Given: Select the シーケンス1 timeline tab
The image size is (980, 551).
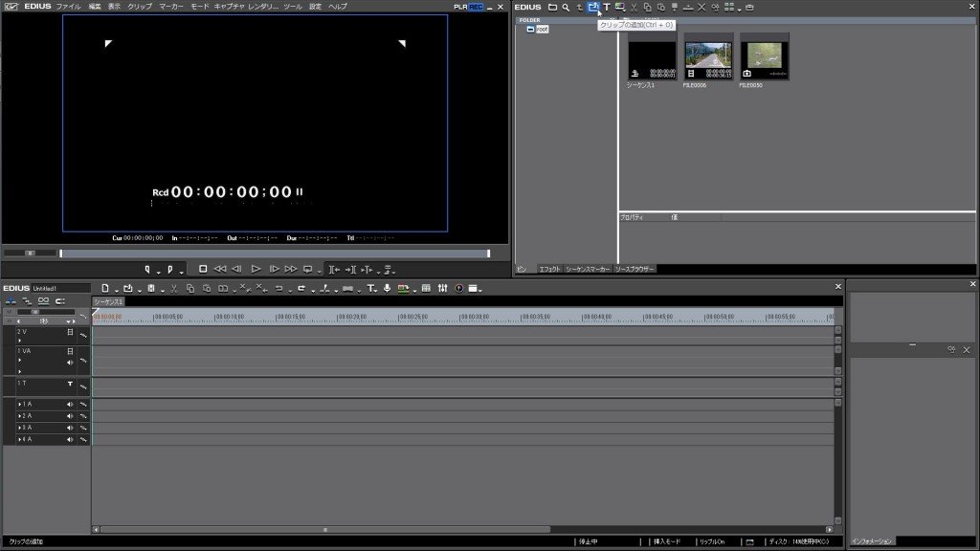Looking at the screenshot, I should pyautogui.click(x=109, y=301).
